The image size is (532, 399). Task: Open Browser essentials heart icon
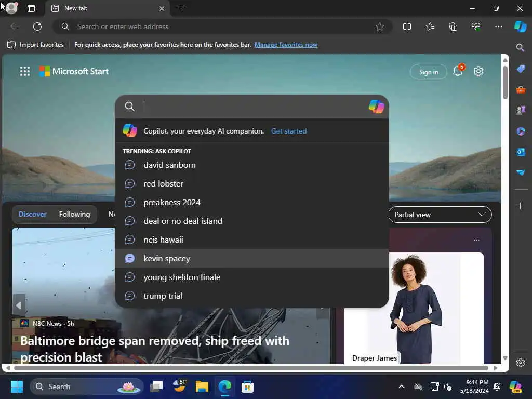[x=476, y=26]
